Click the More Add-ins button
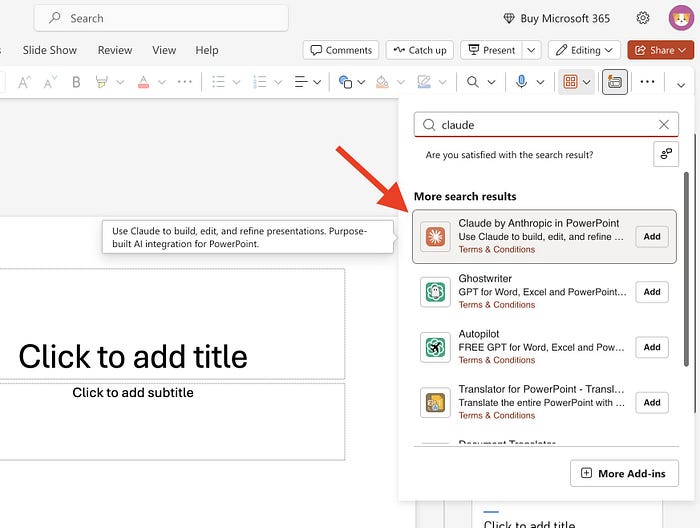 624,474
